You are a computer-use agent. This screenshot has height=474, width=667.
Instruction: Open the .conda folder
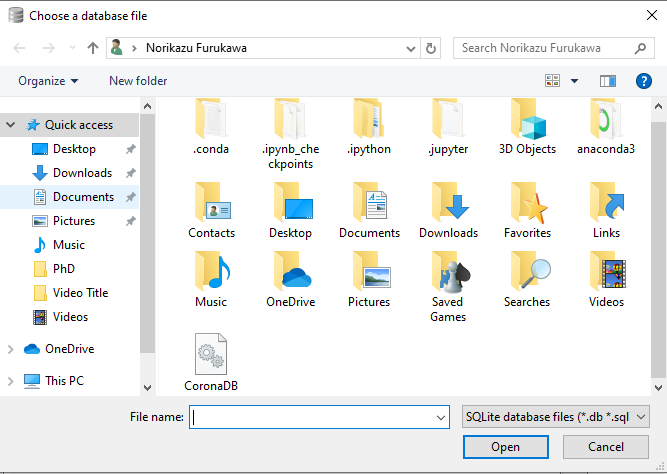[x=211, y=127]
